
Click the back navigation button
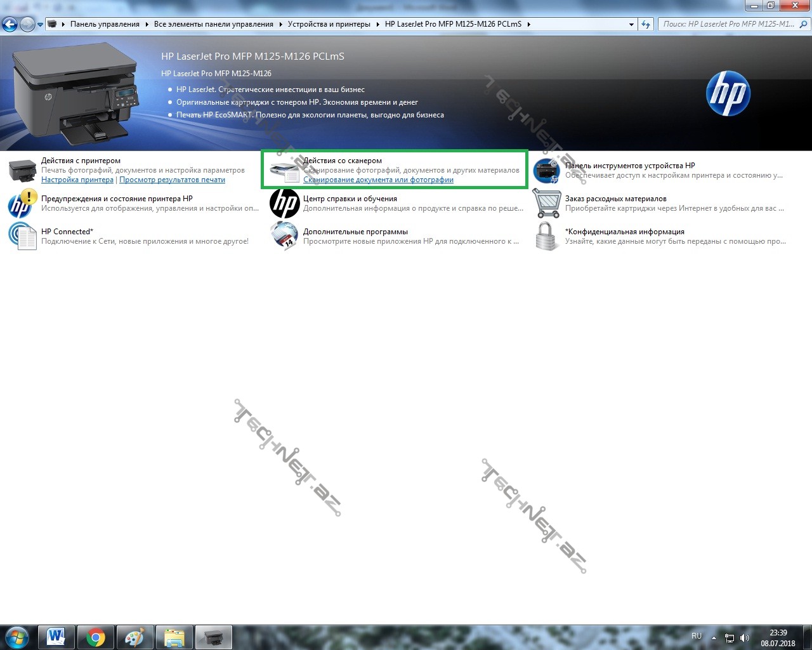click(10, 24)
